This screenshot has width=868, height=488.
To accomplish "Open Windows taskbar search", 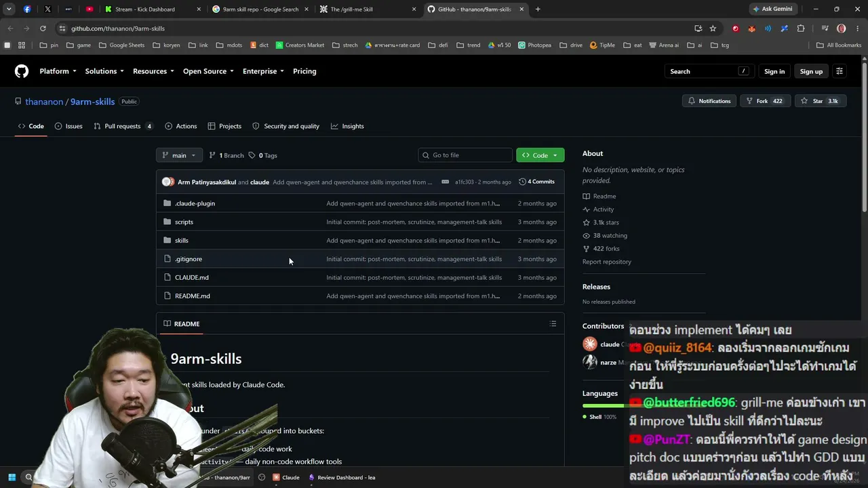I will point(28,477).
